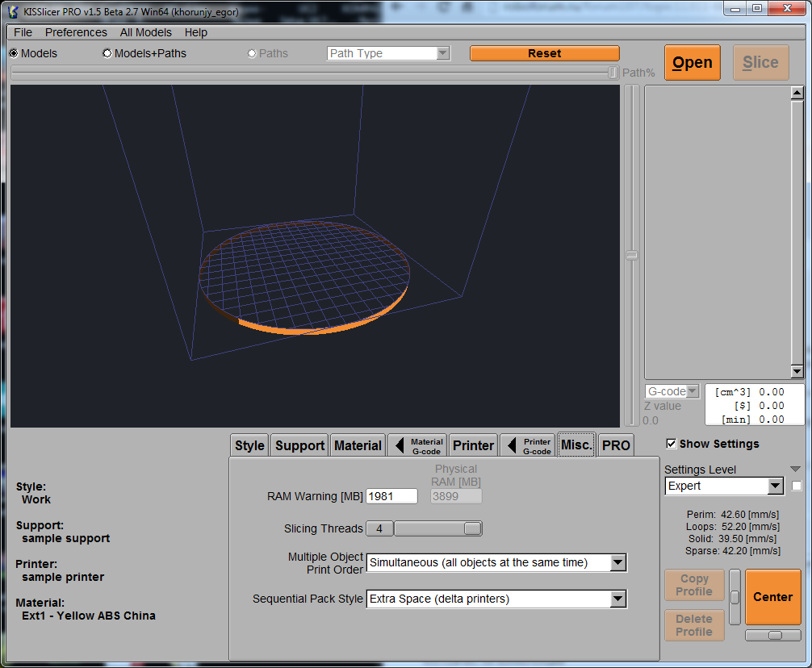This screenshot has width=812, height=668.
Task: Switch to the Support tab
Action: tap(299, 445)
